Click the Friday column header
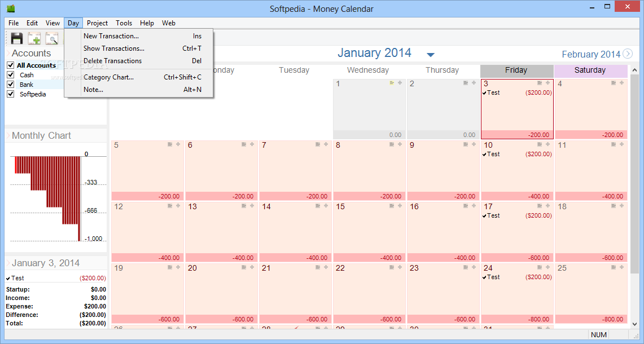644x344 pixels. [x=516, y=70]
